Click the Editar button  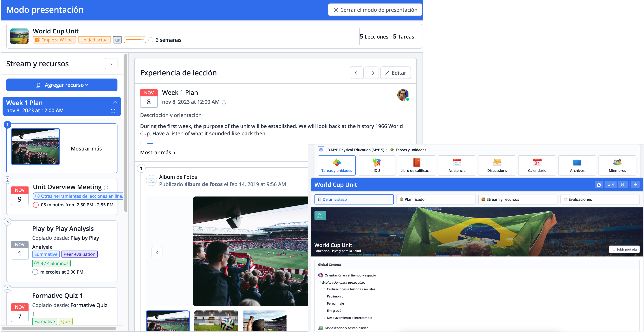(x=395, y=73)
